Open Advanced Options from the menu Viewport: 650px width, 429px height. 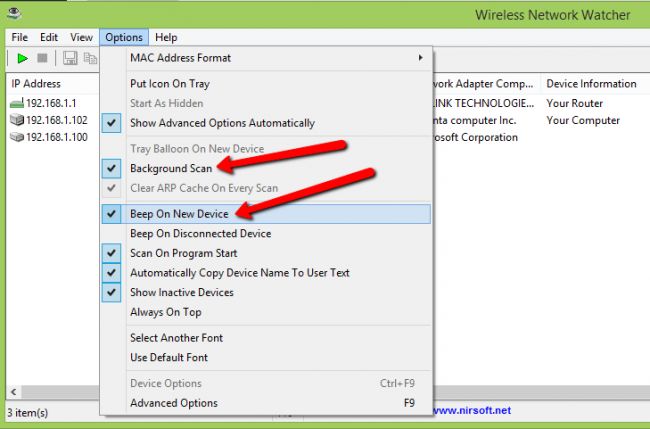(x=266, y=403)
